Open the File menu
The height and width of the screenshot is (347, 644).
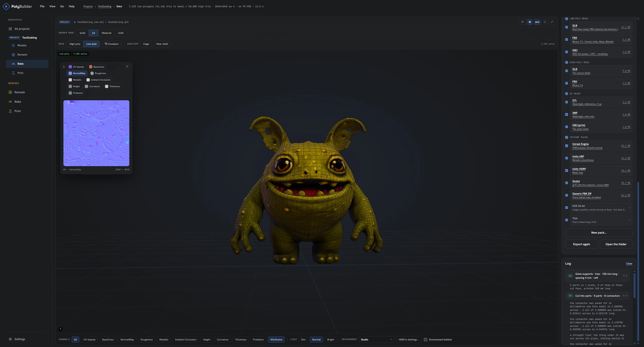pos(42,7)
